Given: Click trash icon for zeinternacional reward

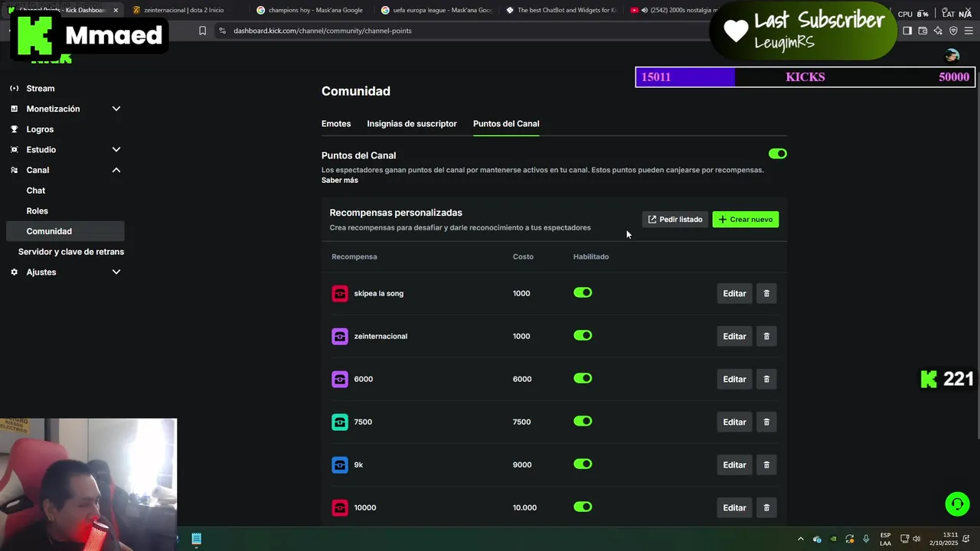Looking at the screenshot, I should pos(766,337).
